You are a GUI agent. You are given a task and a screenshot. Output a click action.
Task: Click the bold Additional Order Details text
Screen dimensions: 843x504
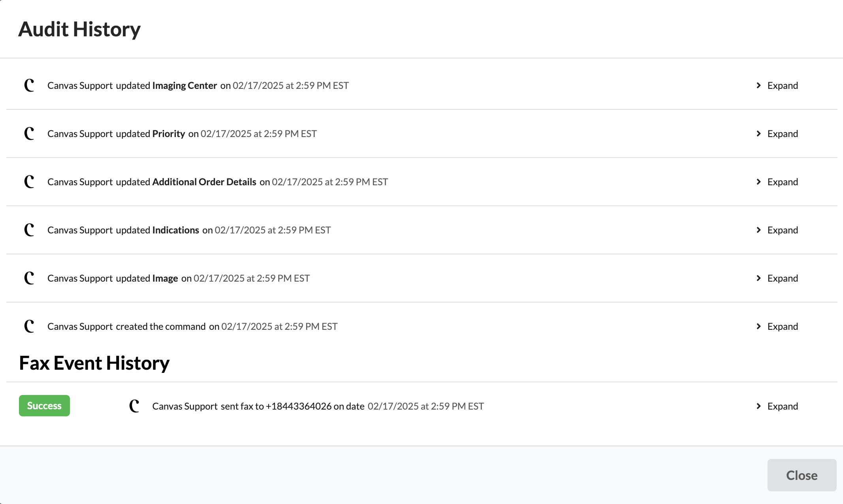[x=204, y=182]
